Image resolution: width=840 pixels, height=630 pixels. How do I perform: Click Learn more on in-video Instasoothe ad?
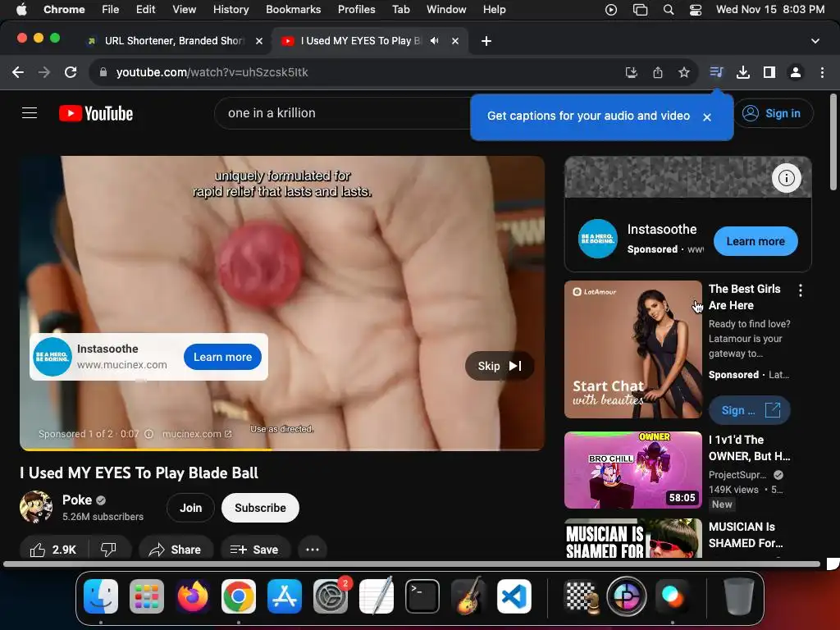click(x=222, y=357)
